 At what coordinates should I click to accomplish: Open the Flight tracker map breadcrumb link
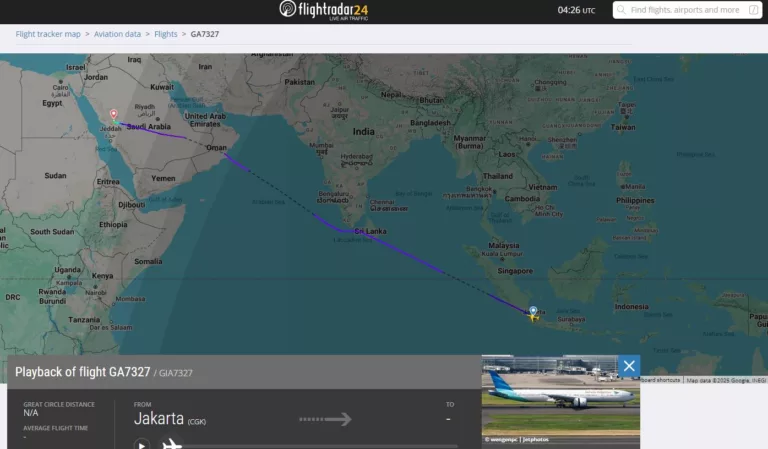coord(48,34)
